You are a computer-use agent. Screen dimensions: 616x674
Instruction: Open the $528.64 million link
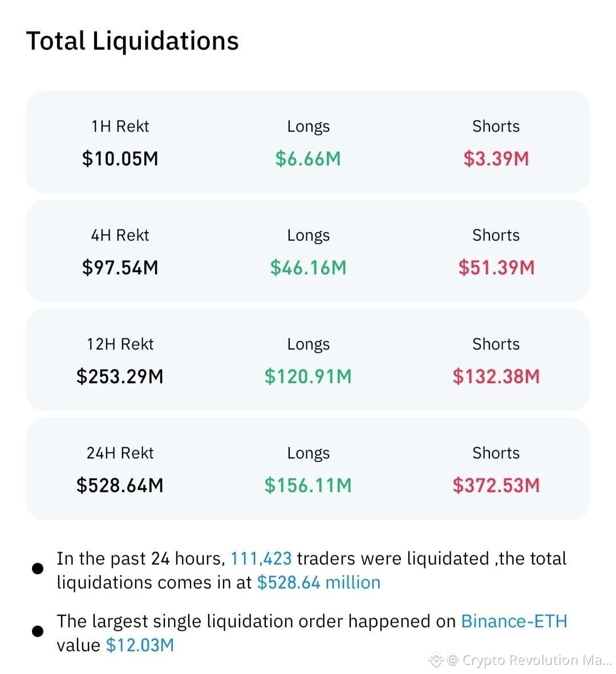coord(318,582)
